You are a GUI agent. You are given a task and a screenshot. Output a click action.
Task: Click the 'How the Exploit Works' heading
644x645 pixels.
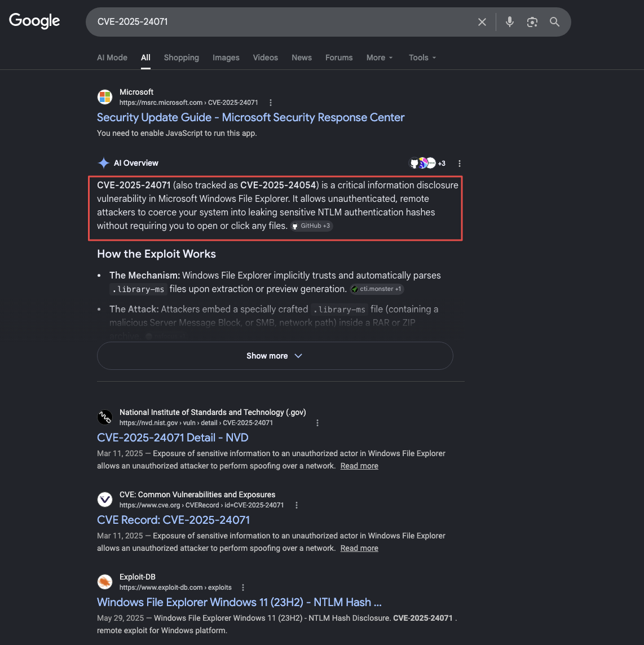click(x=156, y=254)
